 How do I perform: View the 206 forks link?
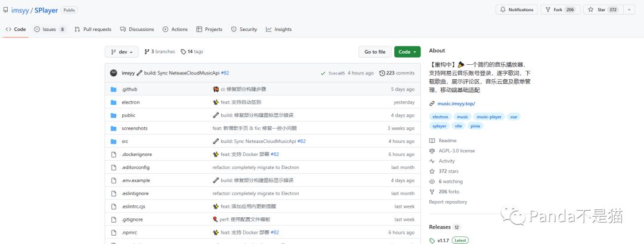444,192
